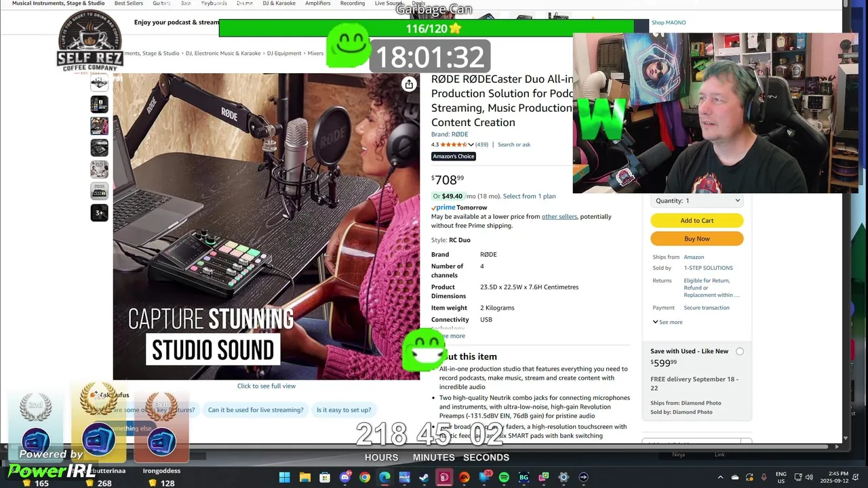Image resolution: width=868 pixels, height=488 pixels.
Task: Click the main product photo
Action: pyautogui.click(x=267, y=226)
